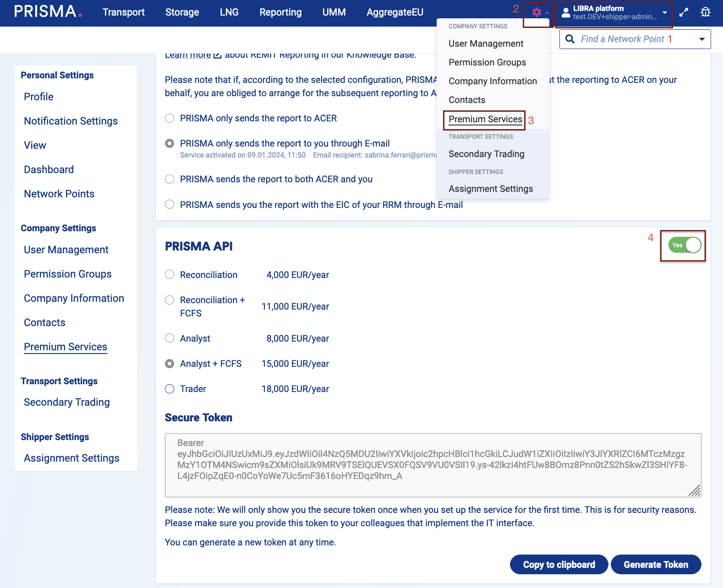Viewport: 723px width, 588px height.
Task: Open Network Points in the sidebar
Action: [59, 194]
